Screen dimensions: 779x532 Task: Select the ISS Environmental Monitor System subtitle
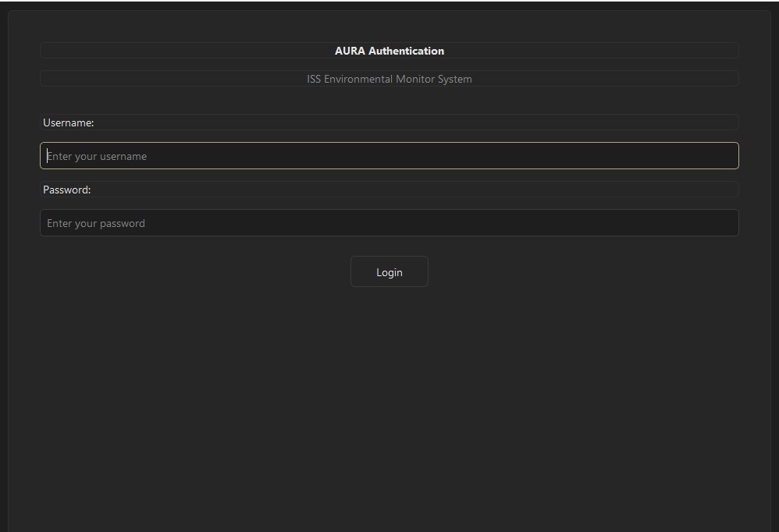coord(389,78)
